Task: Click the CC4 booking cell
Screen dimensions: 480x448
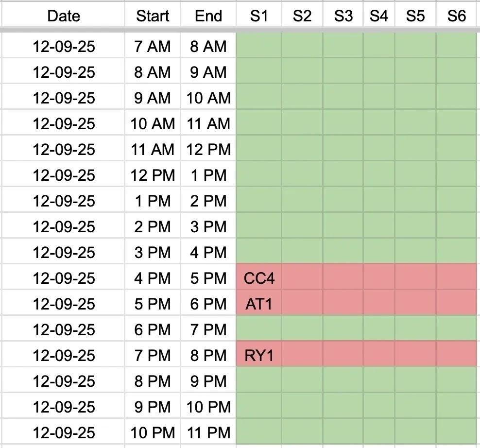Action: [x=259, y=278]
